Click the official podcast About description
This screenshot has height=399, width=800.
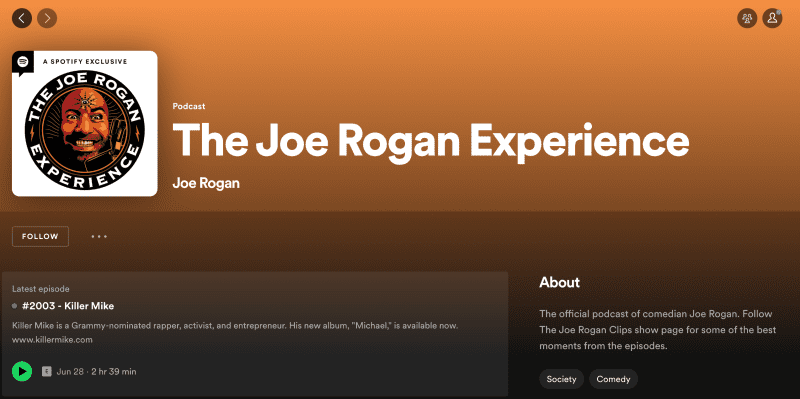(x=658, y=330)
